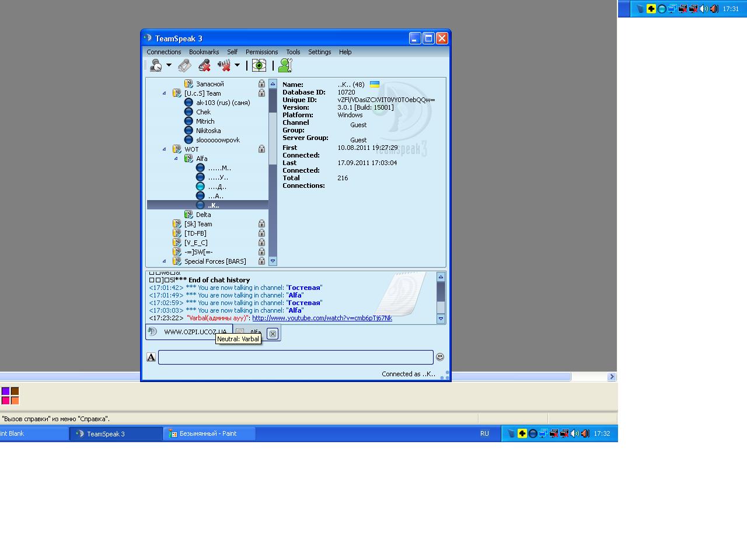Click channel tree scrollbar up arrow
This screenshot has width=747, height=560.
(x=273, y=83)
